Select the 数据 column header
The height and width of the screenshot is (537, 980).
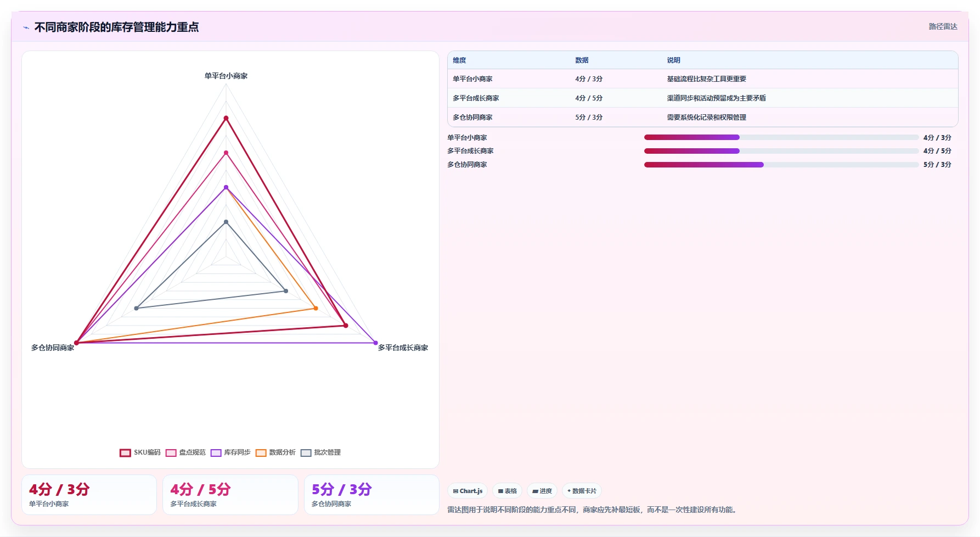pyautogui.click(x=582, y=60)
